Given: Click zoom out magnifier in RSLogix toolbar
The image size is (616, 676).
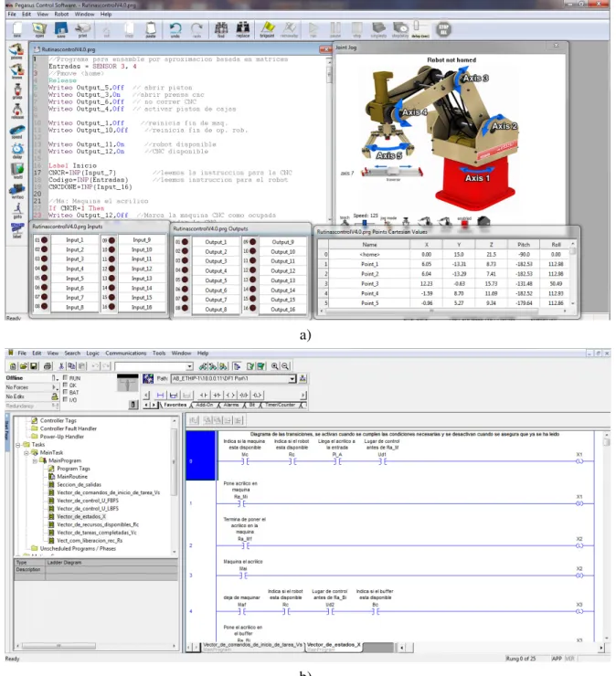Looking at the screenshot, I should [x=285, y=366].
